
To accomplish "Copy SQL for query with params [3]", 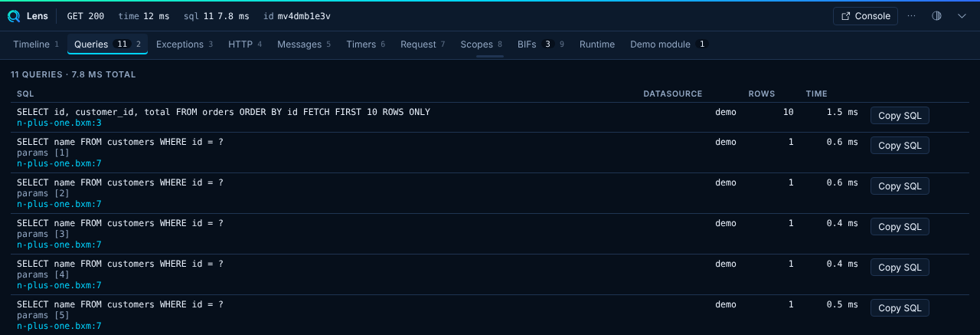I will [900, 227].
